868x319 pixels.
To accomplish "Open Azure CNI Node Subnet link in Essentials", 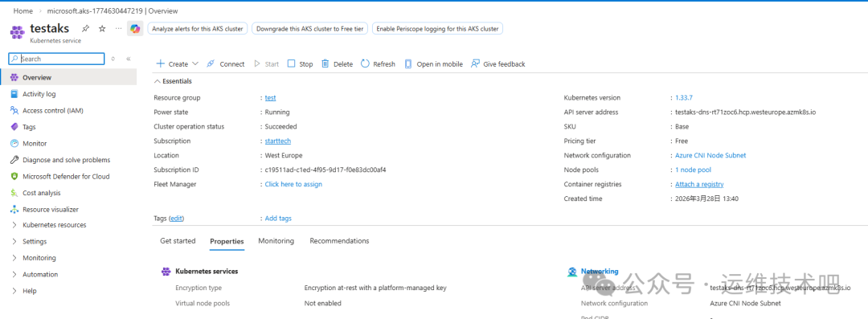I will coord(710,156).
